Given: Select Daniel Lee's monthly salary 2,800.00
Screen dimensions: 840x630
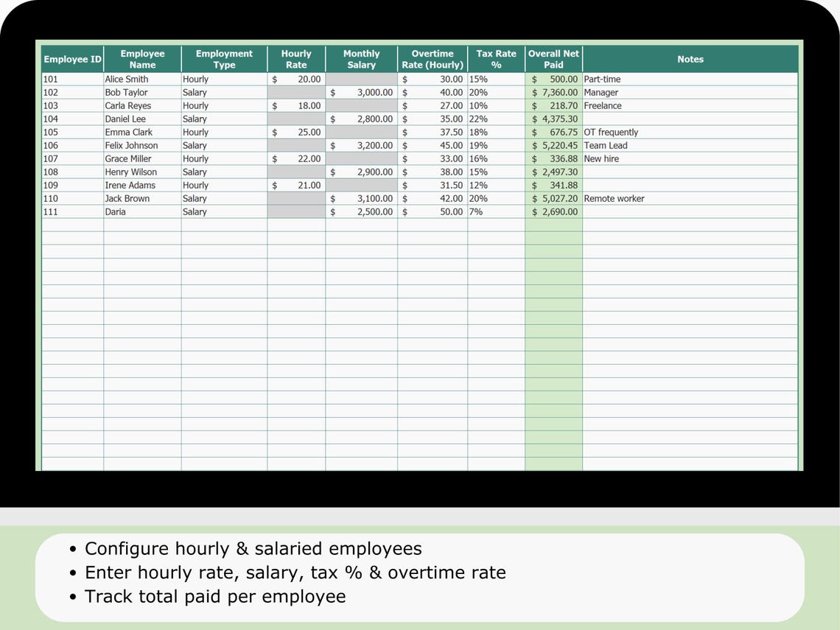Looking at the screenshot, I should point(362,119).
